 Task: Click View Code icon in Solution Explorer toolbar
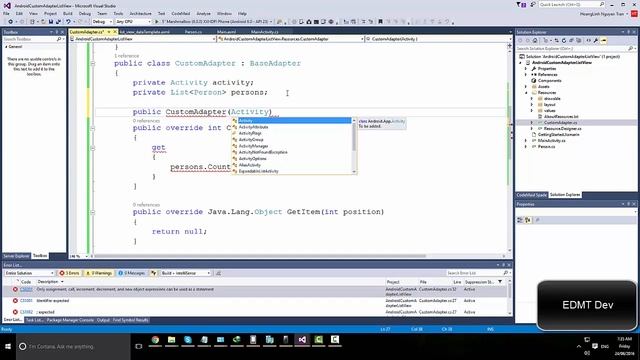589,40
